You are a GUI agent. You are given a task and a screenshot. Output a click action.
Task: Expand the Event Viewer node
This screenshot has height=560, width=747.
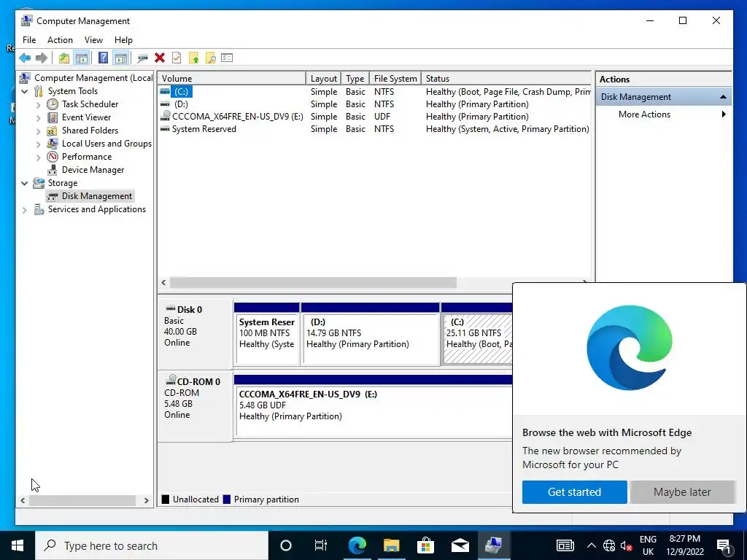(39, 117)
